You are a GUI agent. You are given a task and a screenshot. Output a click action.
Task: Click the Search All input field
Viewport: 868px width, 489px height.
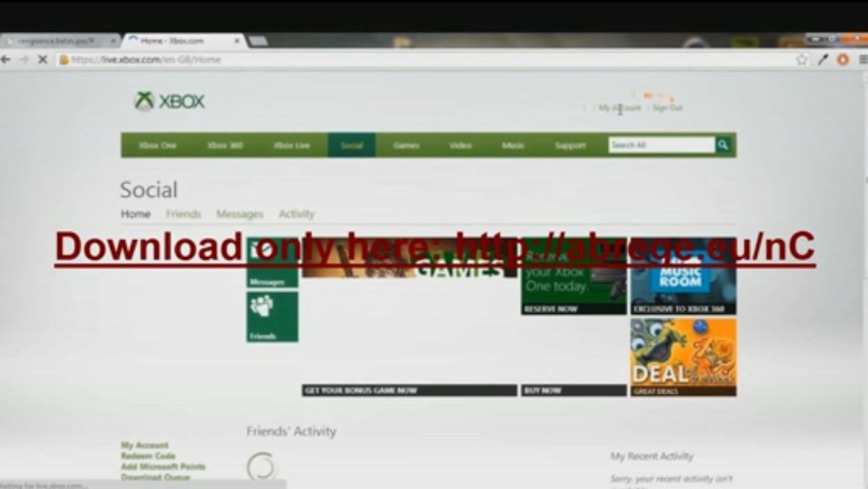pyautogui.click(x=662, y=145)
